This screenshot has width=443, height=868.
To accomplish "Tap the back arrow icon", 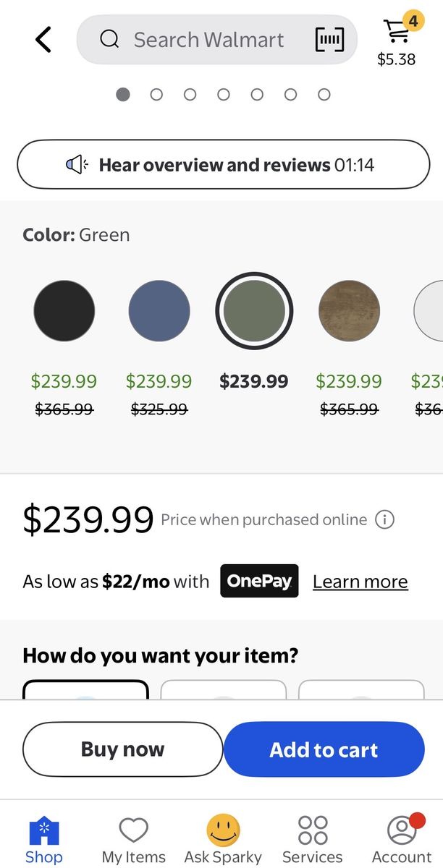I will (43, 40).
